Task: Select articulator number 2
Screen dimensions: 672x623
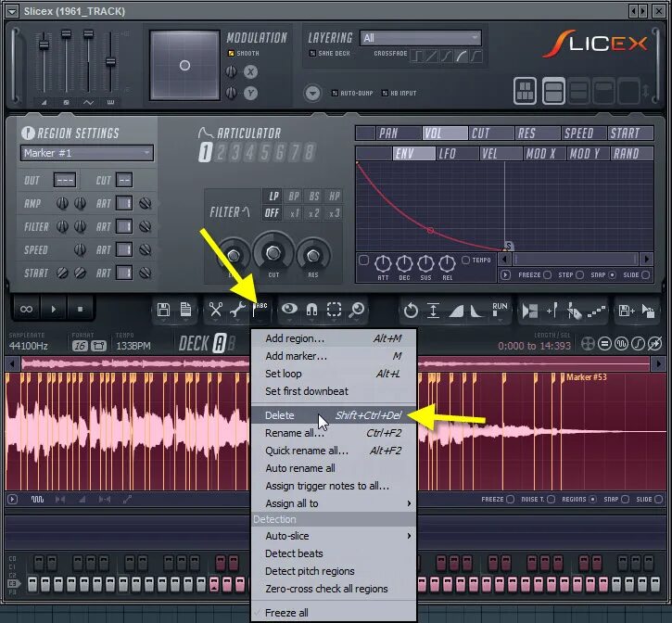Action: pos(221,152)
